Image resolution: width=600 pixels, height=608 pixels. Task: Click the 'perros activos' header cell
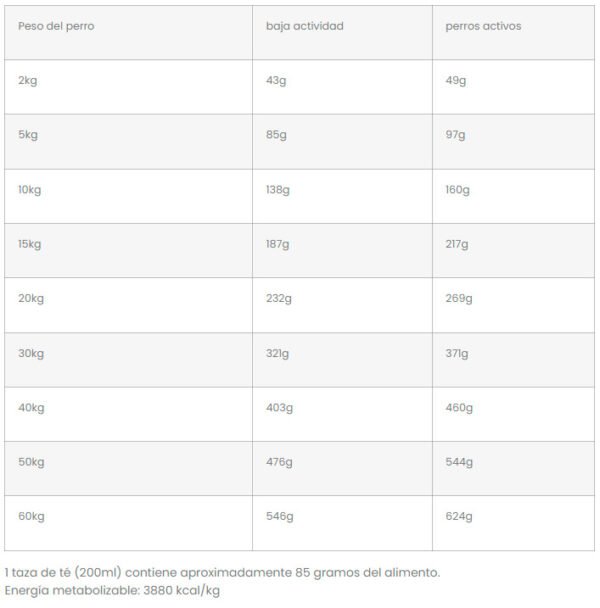pyautogui.click(x=514, y=33)
